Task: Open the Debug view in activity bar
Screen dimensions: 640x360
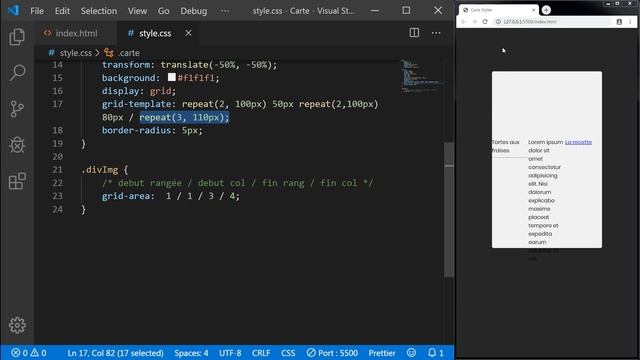Action: [x=17, y=145]
